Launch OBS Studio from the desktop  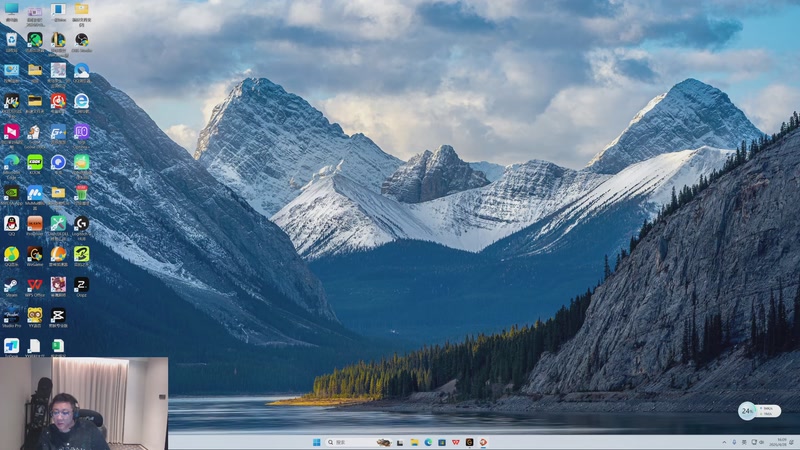point(82,40)
